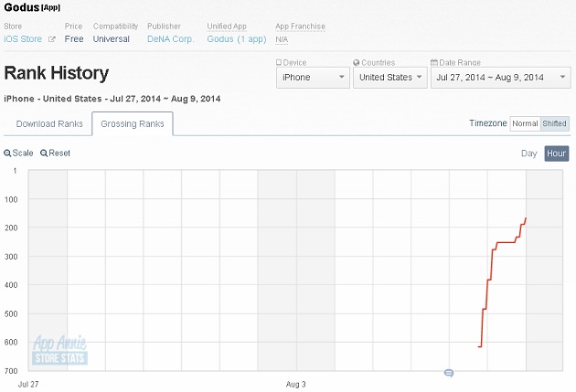Open the Jul 27 – Aug 9 date range picker
576x392 pixels.
pos(501,78)
